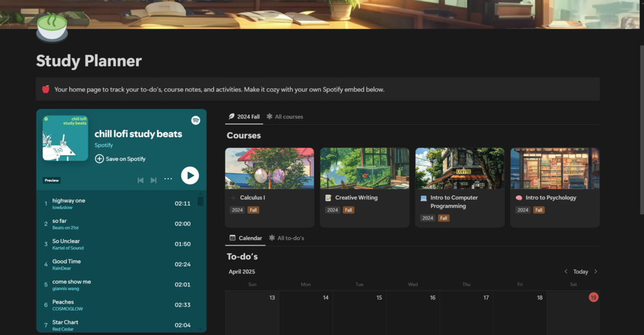Select April 13 calendar cell
This screenshot has width=644, height=335.
coord(252,313)
